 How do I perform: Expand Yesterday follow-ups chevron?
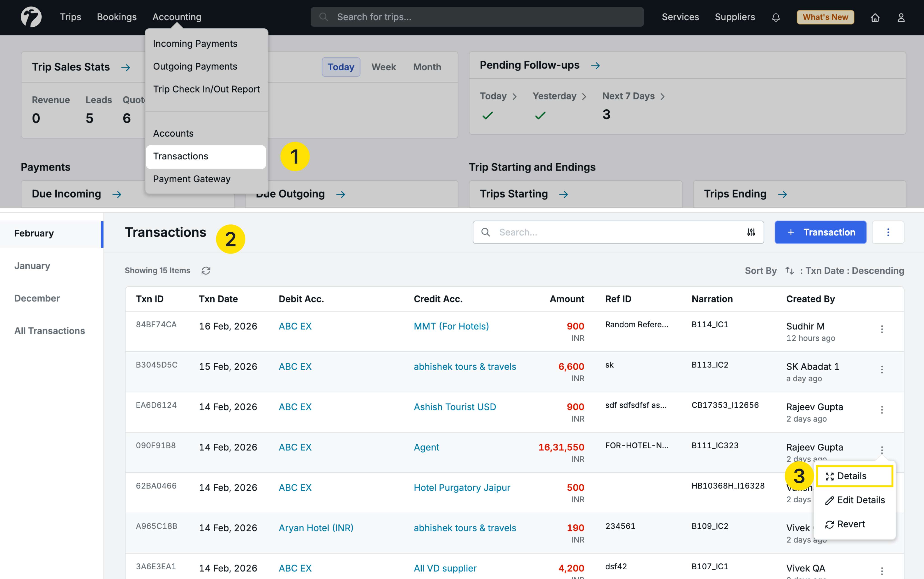[584, 97]
